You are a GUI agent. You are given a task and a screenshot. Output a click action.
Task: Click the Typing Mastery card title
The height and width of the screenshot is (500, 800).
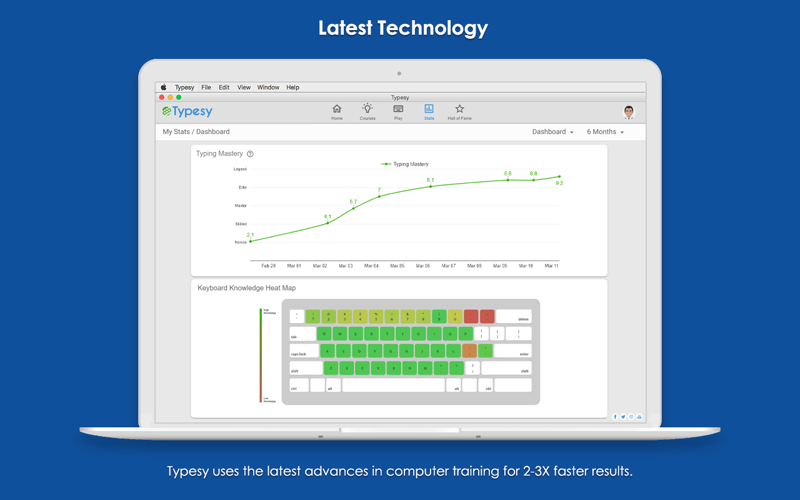[219, 154]
